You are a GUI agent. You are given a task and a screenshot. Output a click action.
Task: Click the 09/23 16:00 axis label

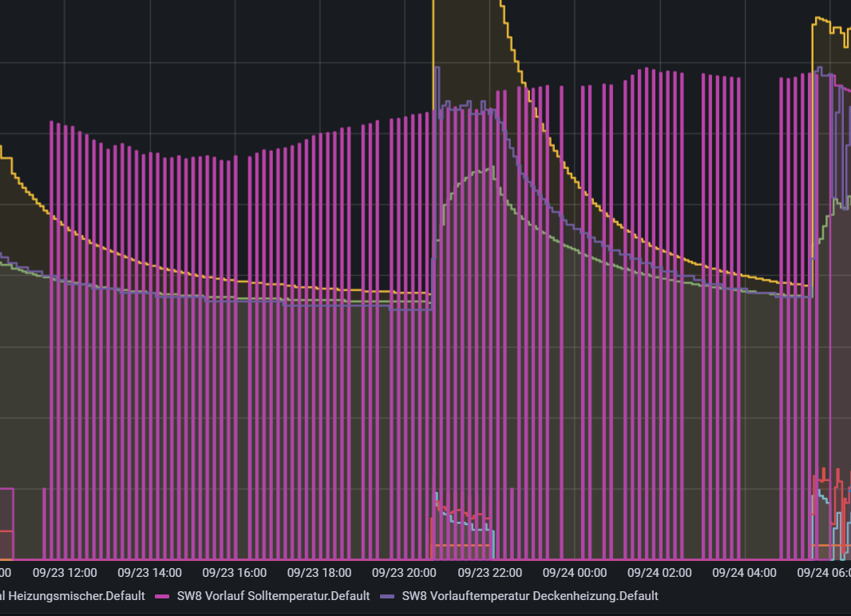pos(235,573)
